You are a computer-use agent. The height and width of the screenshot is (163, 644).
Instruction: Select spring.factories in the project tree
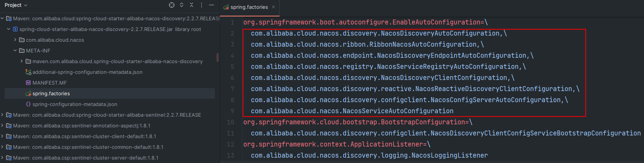(x=110, y=93)
